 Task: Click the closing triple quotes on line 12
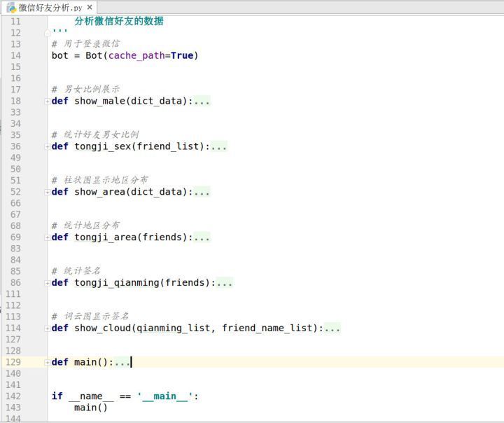(59, 31)
